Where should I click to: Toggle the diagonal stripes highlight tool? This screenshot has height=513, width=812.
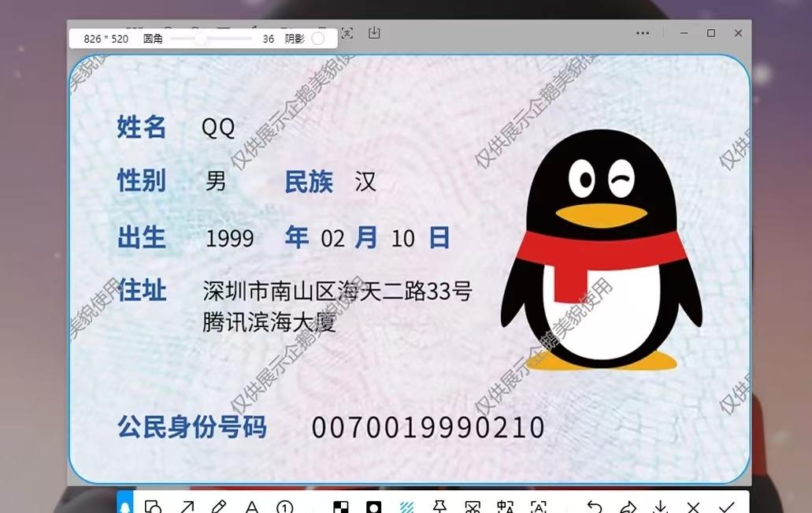pyautogui.click(x=406, y=507)
